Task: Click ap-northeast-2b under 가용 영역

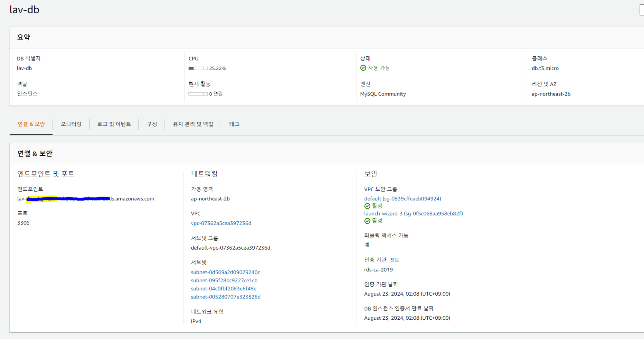Action: pos(210,199)
